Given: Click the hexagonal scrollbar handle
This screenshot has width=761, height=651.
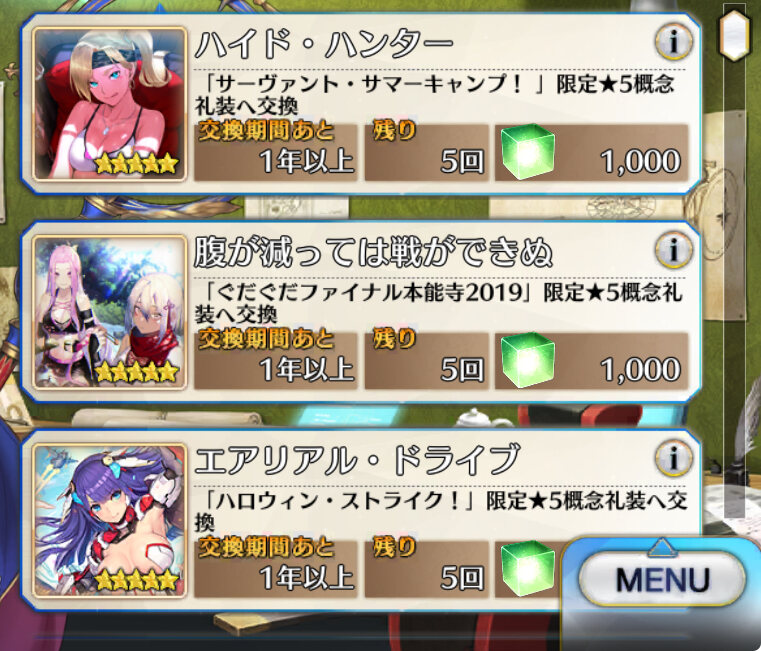Looking at the screenshot, I should tap(734, 35).
